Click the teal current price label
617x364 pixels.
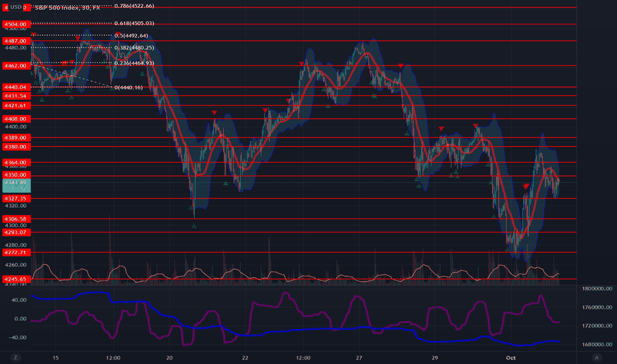click(16, 186)
